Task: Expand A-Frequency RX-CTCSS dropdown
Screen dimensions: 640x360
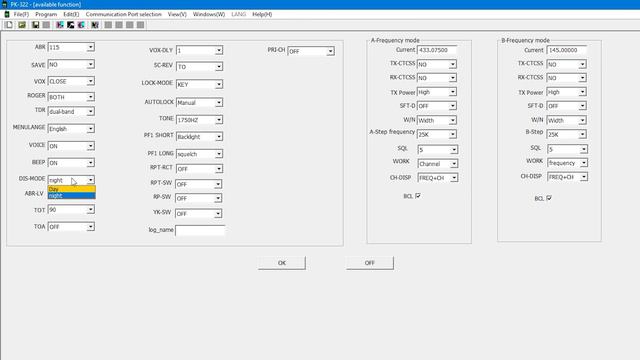Action: click(452, 78)
